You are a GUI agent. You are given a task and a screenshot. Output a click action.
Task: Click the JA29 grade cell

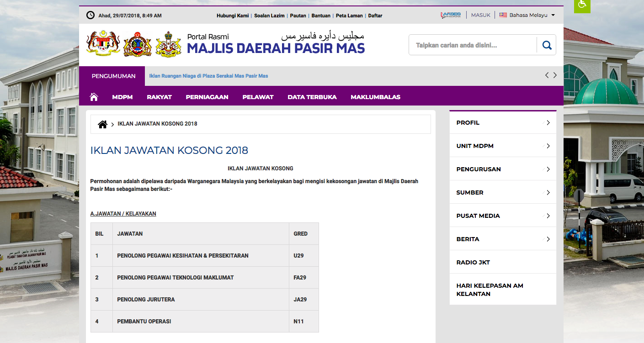tap(304, 300)
